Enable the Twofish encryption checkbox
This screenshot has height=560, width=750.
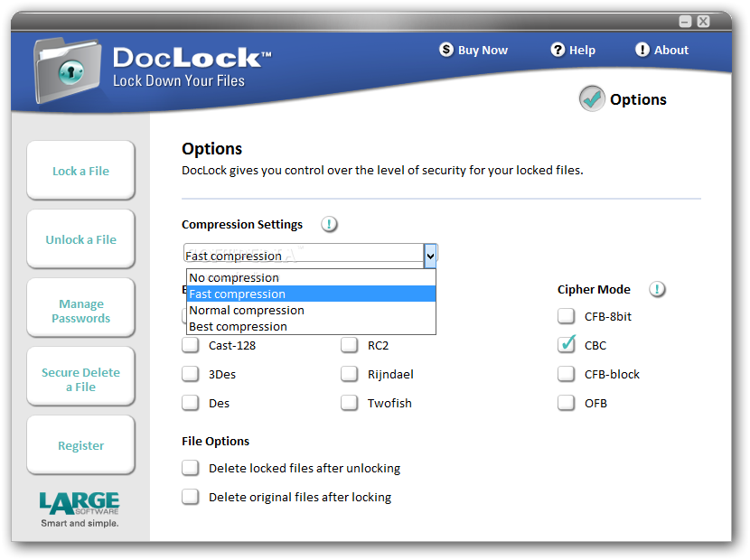349,403
